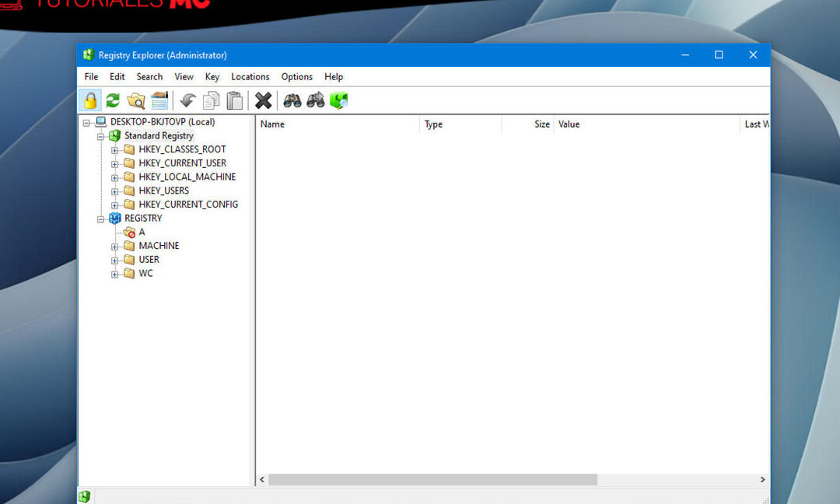This screenshot has height=504, width=840.
Task: Click the black X delete icon
Action: pyautogui.click(x=264, y=100)
